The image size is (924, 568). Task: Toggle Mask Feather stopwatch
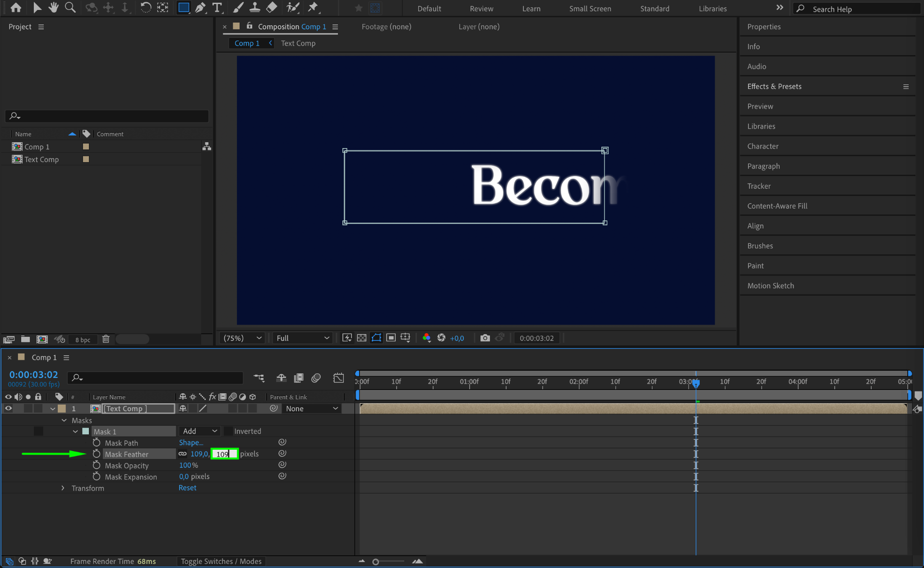point(96,454)
